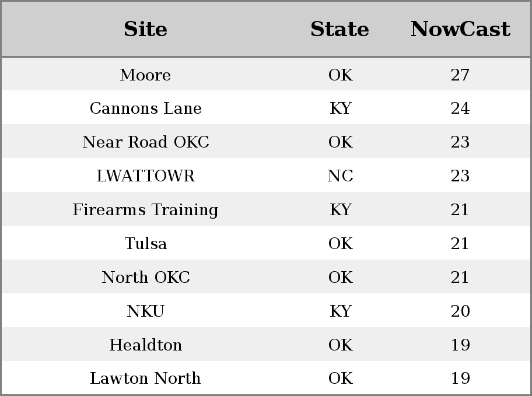Sort by the NowCast column header
This screenshot has width=532, height=396.
[x=460, y=29]
